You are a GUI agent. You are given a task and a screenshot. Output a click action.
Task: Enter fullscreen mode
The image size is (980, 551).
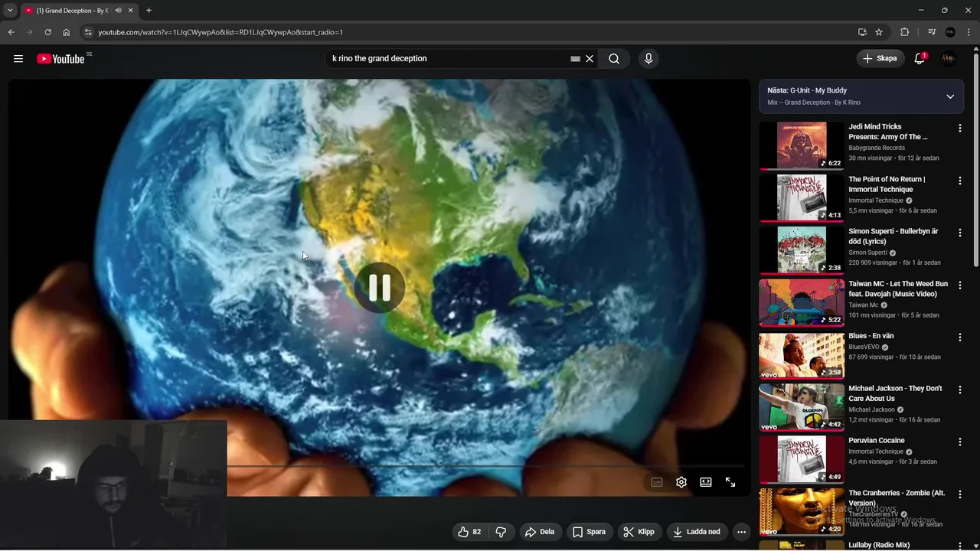coord(730,482)
